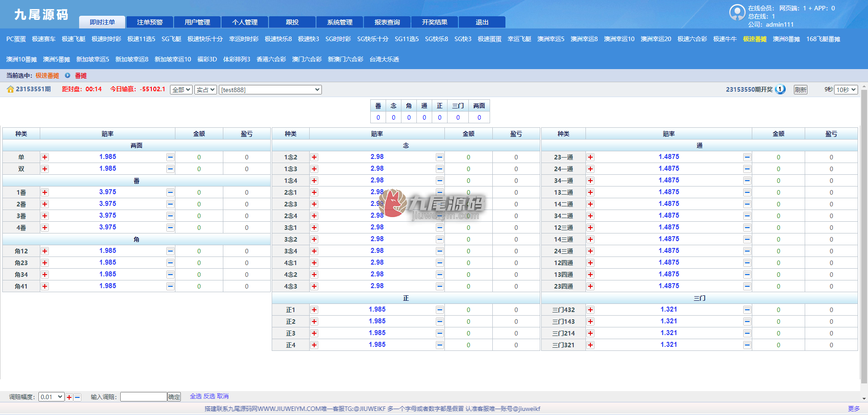The width and height of the screenshot is (868, 415).
Task: Decrease odds with minus icon for 1番 row
Action: pos(170,192)
